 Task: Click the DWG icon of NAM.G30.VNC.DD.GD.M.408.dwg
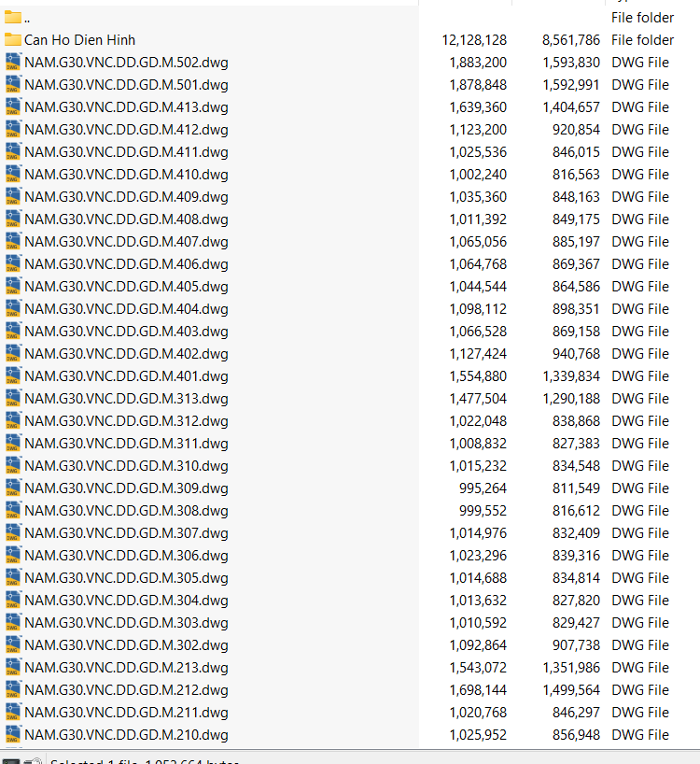coord(13,219)
